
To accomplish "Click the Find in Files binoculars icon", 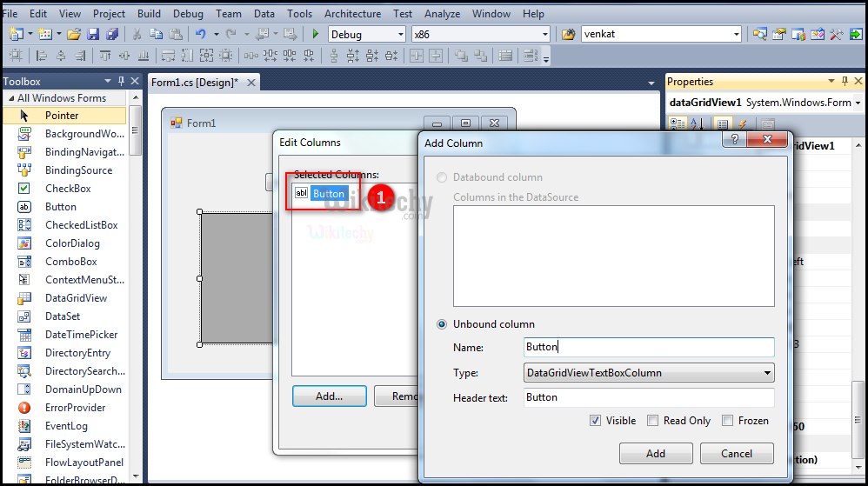I will (569, 35).
